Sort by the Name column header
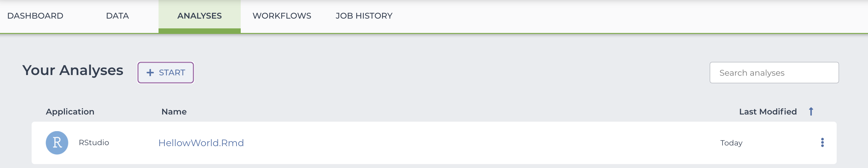 [174, 112]
